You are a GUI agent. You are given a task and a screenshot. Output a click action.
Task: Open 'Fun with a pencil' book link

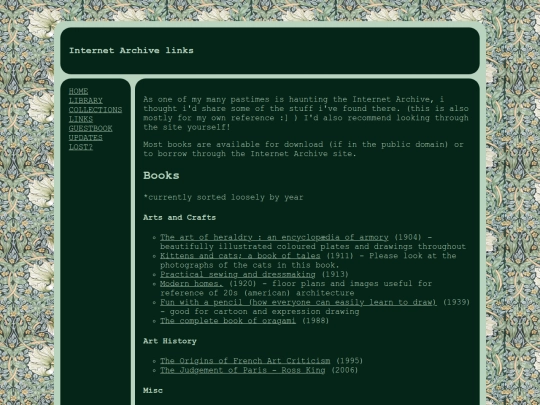[x=298, y=302]
